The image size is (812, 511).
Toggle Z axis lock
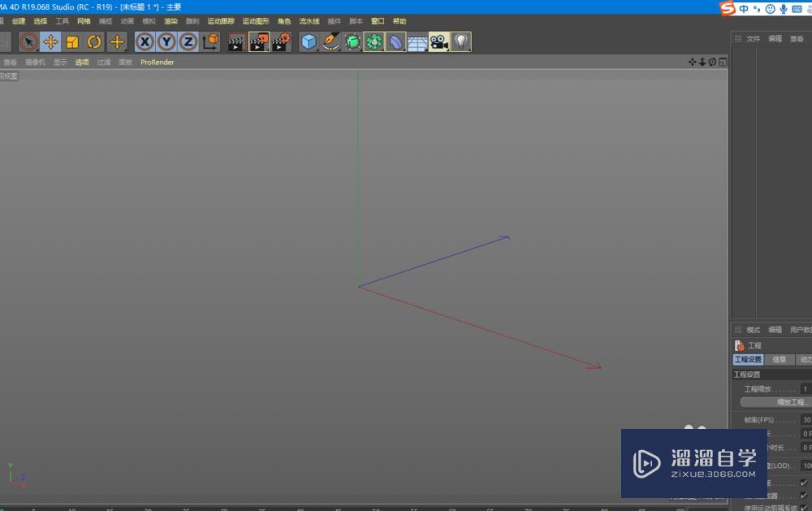click(188, 42)
